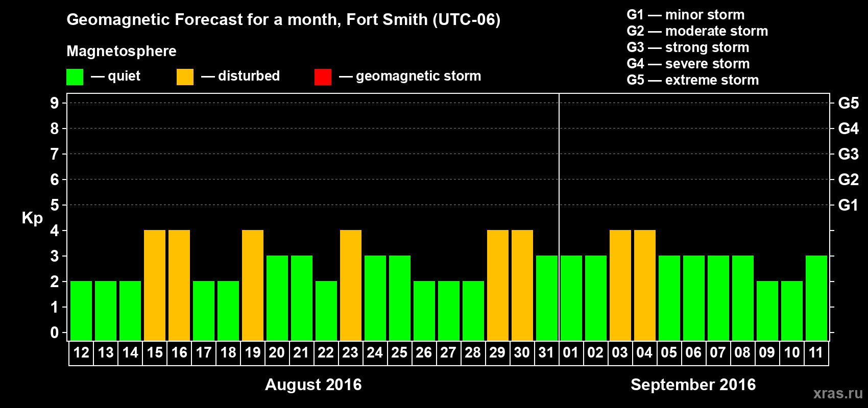
Task: Click the date label 06
Action: pos(694,353)
